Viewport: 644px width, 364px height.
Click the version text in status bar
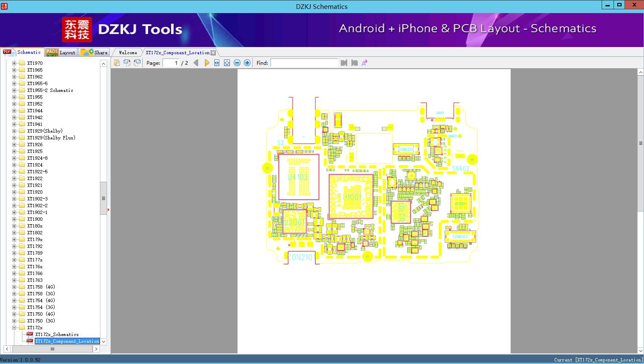(x=20, y=360)
